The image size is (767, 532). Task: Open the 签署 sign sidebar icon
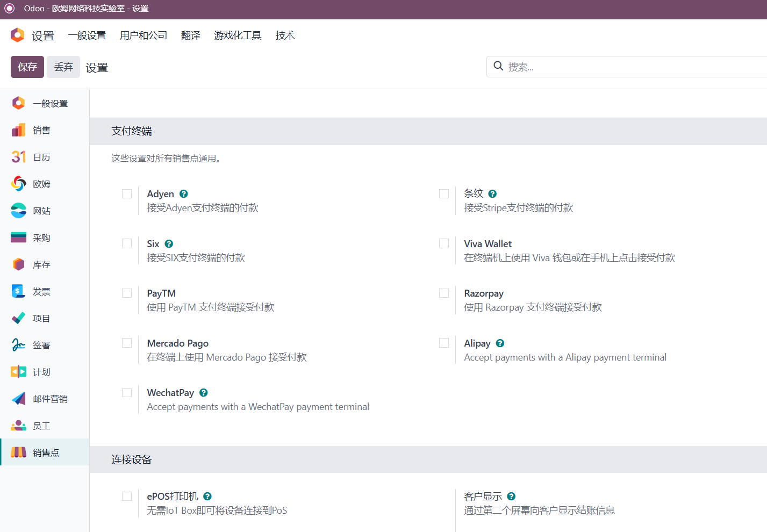[x=18, y=345]
